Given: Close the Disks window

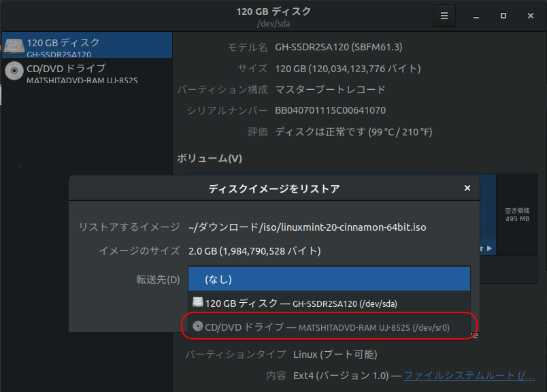Looking at the screenshot, I should click(x=530, y=16).
